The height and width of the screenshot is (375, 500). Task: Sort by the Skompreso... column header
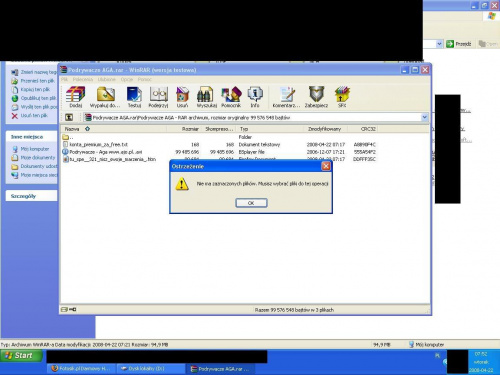(219, 129)
